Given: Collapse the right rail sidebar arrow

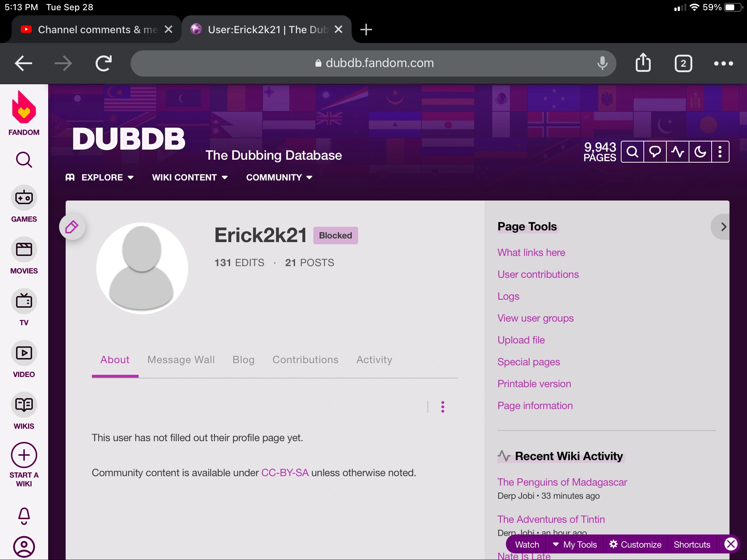Looking at the screenshot, I should [723, 227].
